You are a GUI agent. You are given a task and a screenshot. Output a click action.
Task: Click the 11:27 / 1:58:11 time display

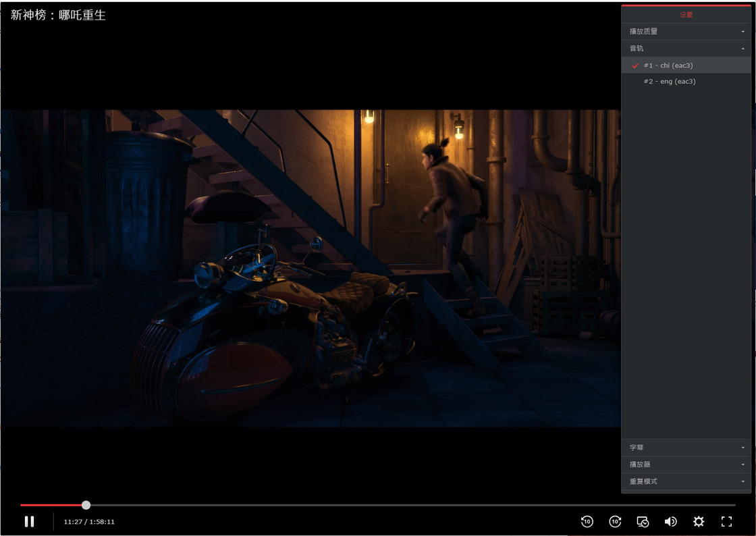pyautogui.click(x=89, y=522)
